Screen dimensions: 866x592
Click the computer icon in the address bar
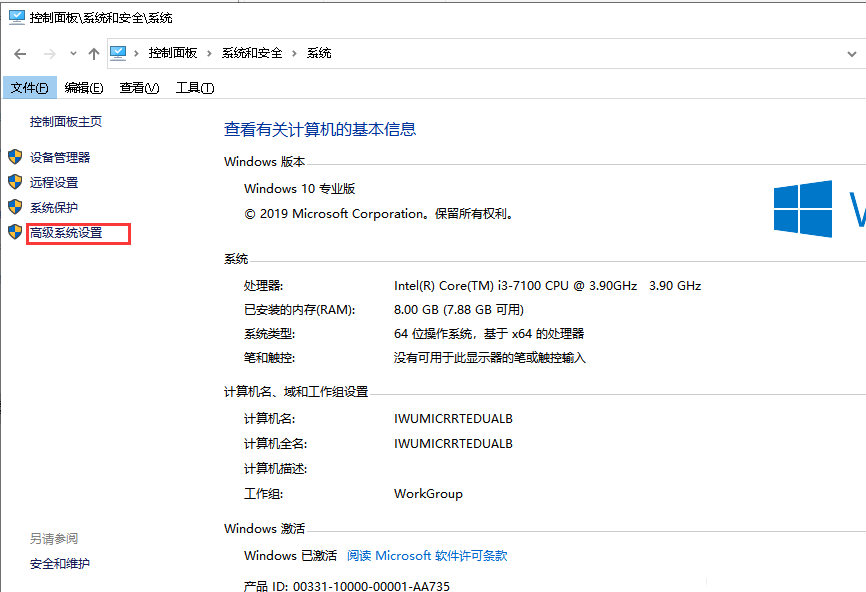(x=118, y=53)
